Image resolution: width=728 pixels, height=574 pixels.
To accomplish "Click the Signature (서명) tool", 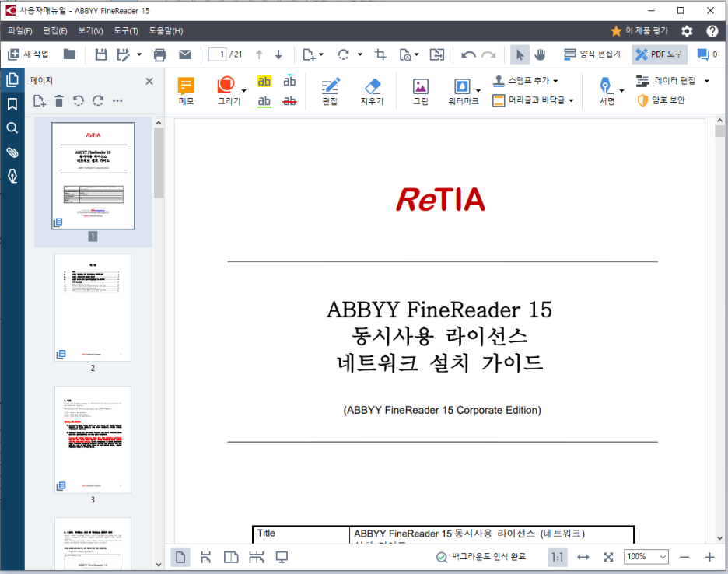I will point(607,91).
